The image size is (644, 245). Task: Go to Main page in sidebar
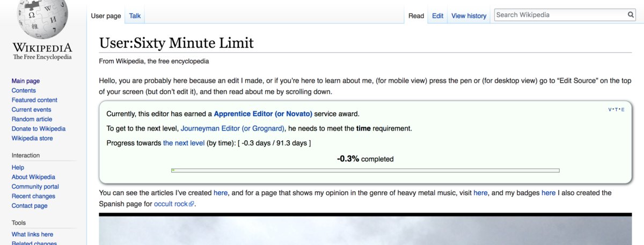point(26,81)
